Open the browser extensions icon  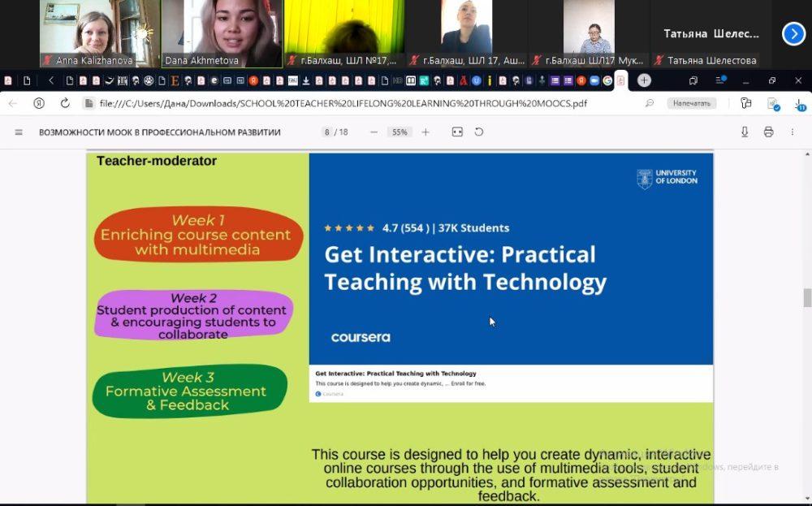tap(746, 103)
